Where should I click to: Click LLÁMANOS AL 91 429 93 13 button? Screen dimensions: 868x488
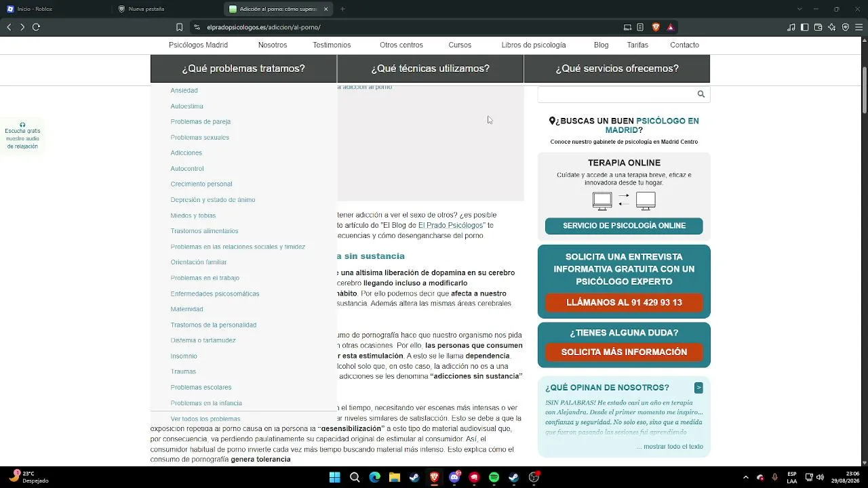coord(624,302)
